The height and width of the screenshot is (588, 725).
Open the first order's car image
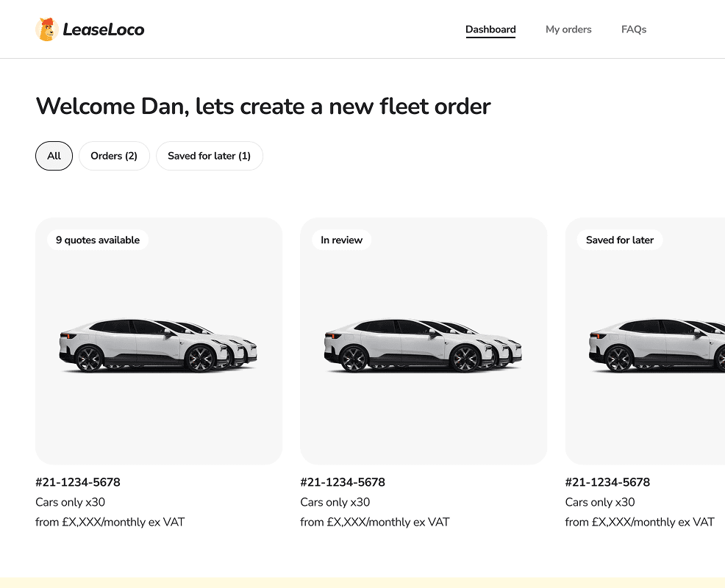click(x=159, y=345)
